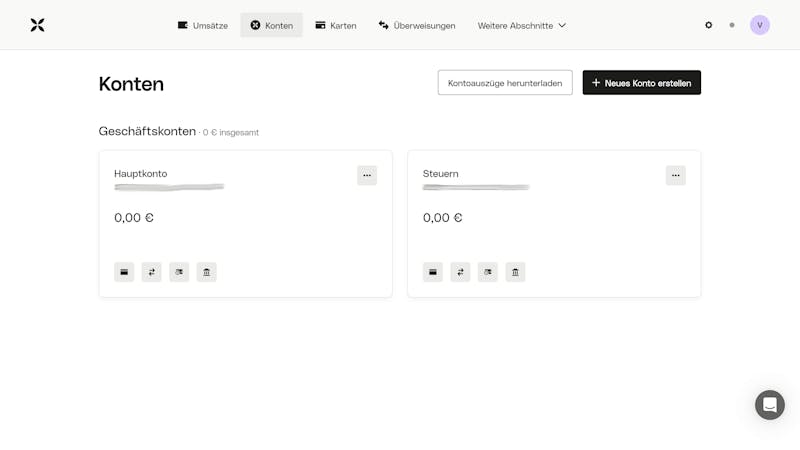Open the Steuern three-dots menu
Image resolution: width=800 pixels, height=450 pixels.
pos(676,175)
